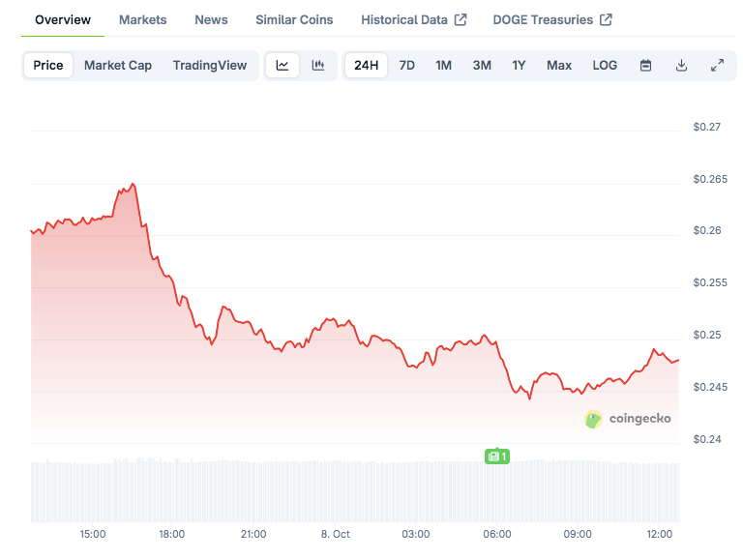Select the 24H time range
The image size is (743, 560).
367,66
